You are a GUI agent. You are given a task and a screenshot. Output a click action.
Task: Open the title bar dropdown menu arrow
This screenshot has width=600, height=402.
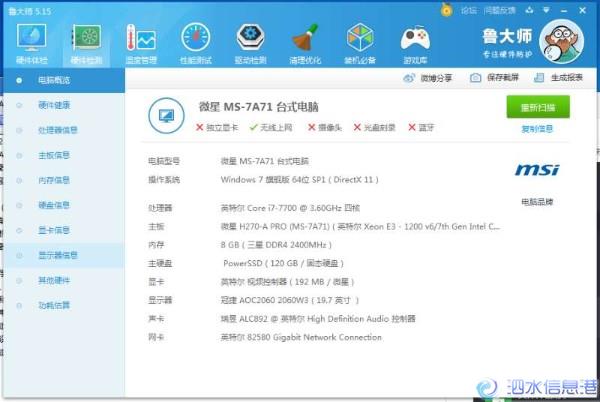546,10
